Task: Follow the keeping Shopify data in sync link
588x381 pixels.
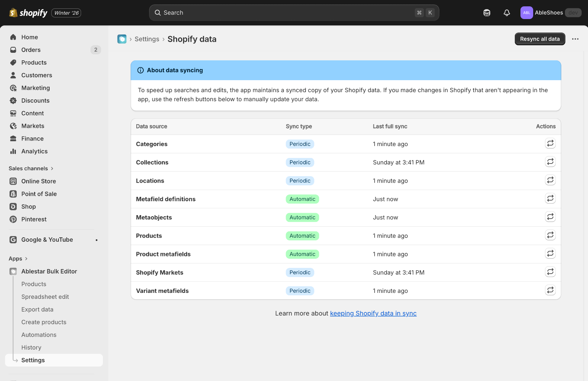Action: tap(373, 314)
